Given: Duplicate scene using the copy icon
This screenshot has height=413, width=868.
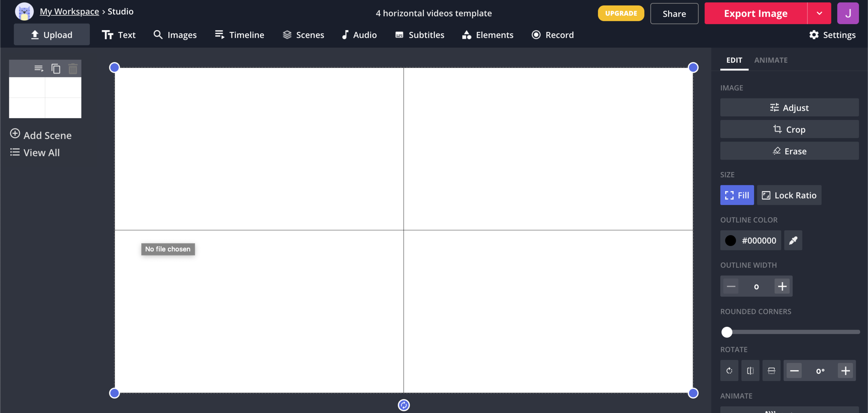Looking at the screenshot, I should (x=56, y=69).
